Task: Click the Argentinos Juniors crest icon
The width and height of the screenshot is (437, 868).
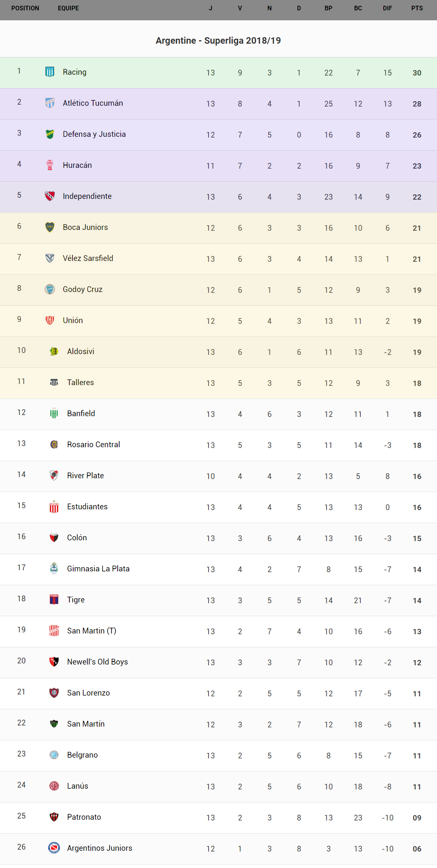Action: tap(54, 848)
